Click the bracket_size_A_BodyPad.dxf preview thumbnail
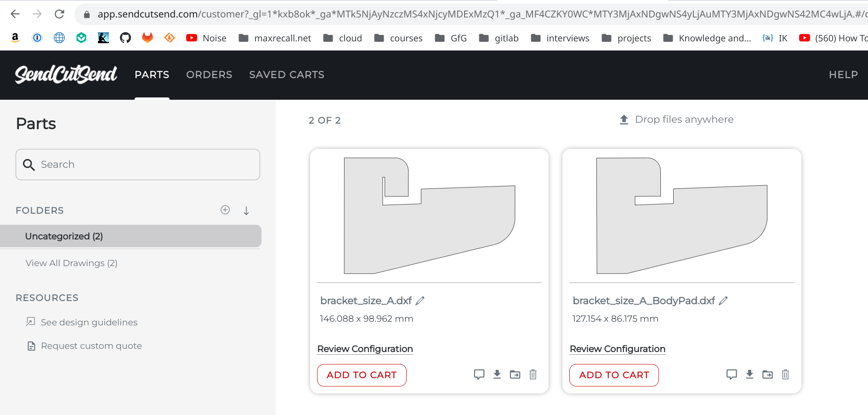This screenshot has height=415, width=868. point(681,216)
